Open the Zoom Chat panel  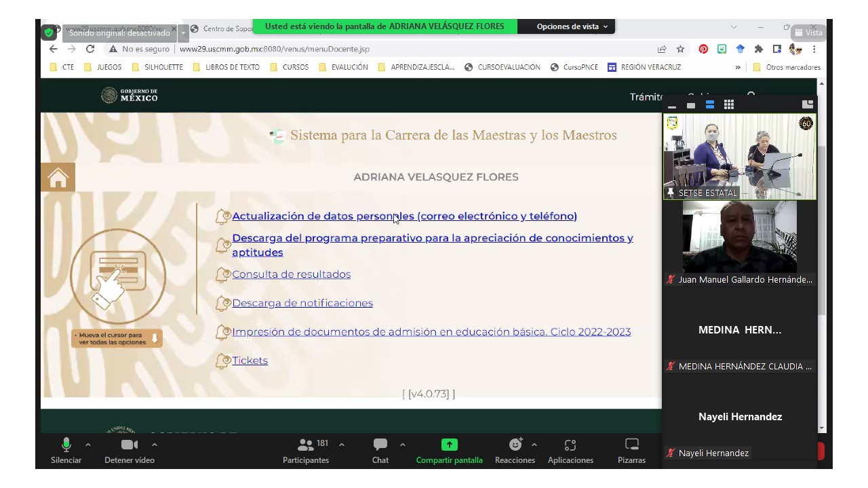pos(380,451)
